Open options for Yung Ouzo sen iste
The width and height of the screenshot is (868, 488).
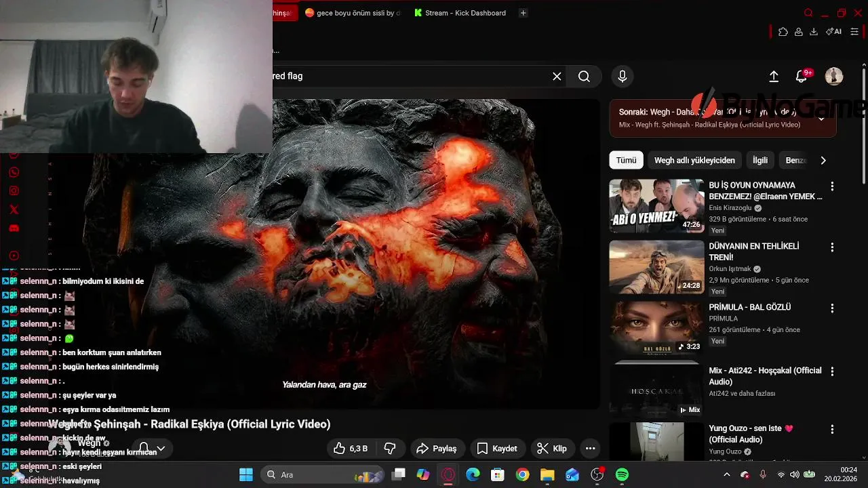[832, 430]
